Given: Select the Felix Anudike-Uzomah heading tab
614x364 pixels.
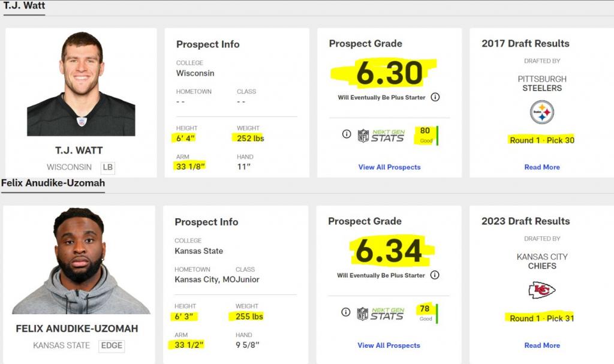Looking at the screenshot, I should [x=53, y=183].
